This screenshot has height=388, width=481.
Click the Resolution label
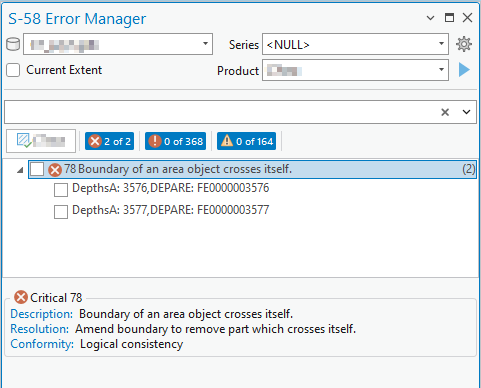40,329
